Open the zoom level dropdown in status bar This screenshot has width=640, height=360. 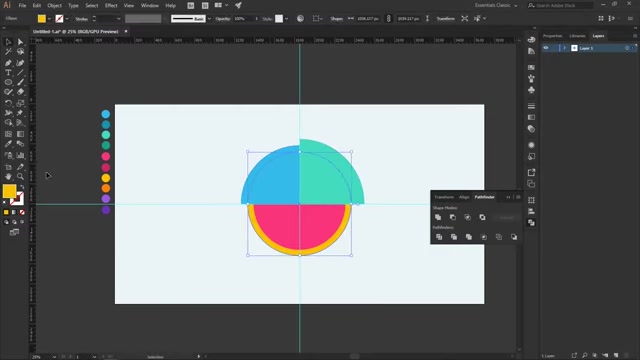(54, 357)
